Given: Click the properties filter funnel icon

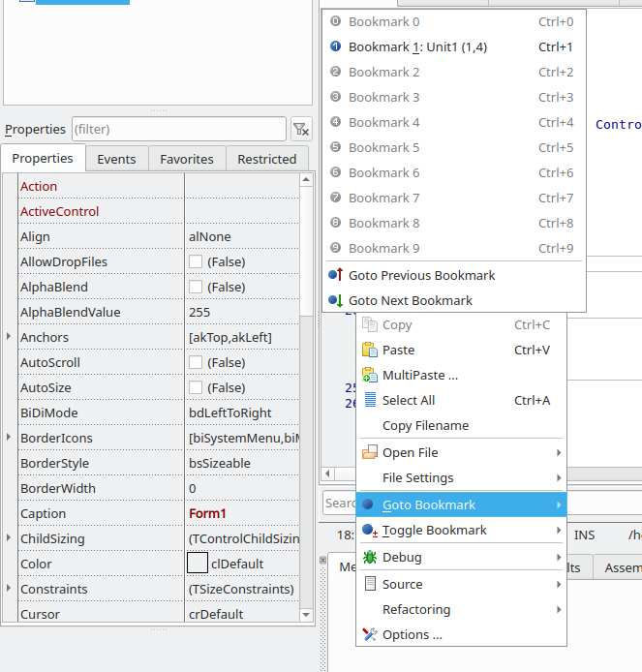Looking at the screenshot, I should (x=301, y=129).
